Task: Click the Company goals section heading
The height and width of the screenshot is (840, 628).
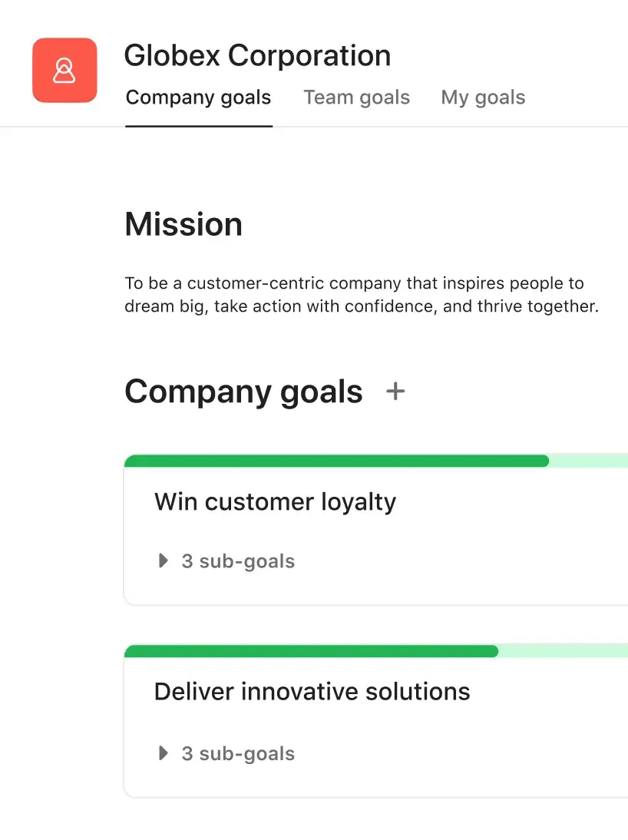Action: tap(243, 392)
